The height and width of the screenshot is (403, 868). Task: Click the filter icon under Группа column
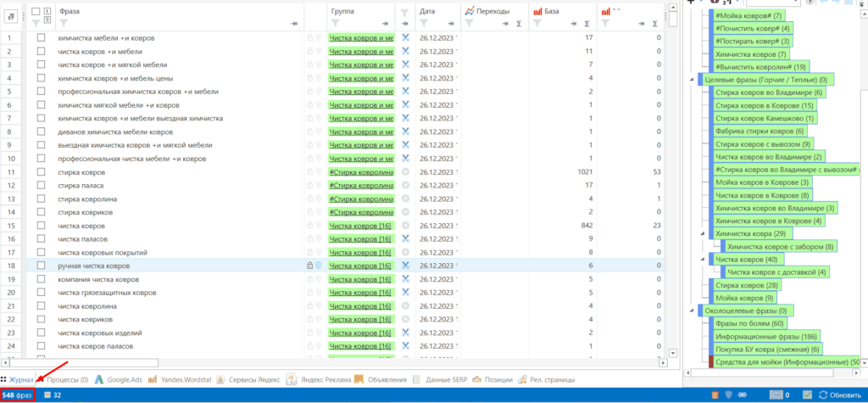point(335,23)
